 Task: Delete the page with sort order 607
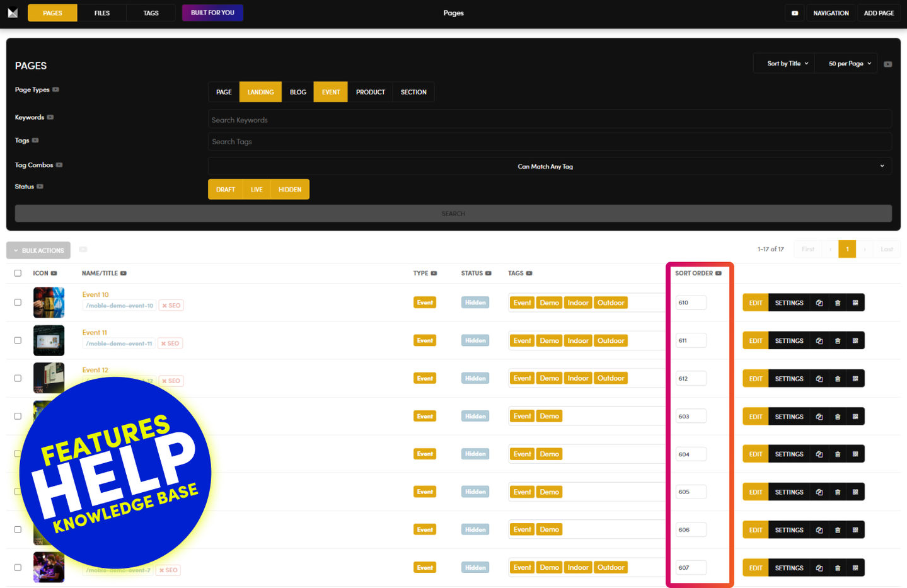pos(837,568)
